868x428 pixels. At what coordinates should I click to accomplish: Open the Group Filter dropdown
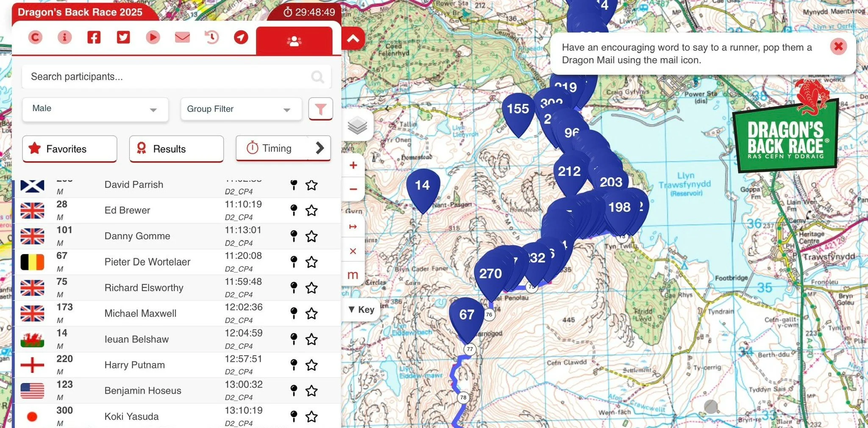[241, 109]
